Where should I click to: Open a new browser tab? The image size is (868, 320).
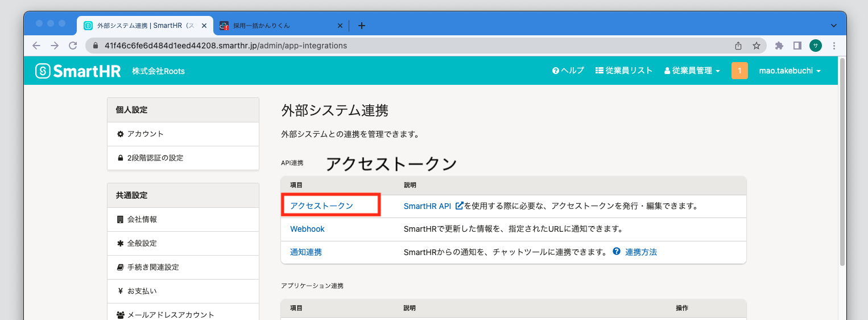[x=362, y=26]
